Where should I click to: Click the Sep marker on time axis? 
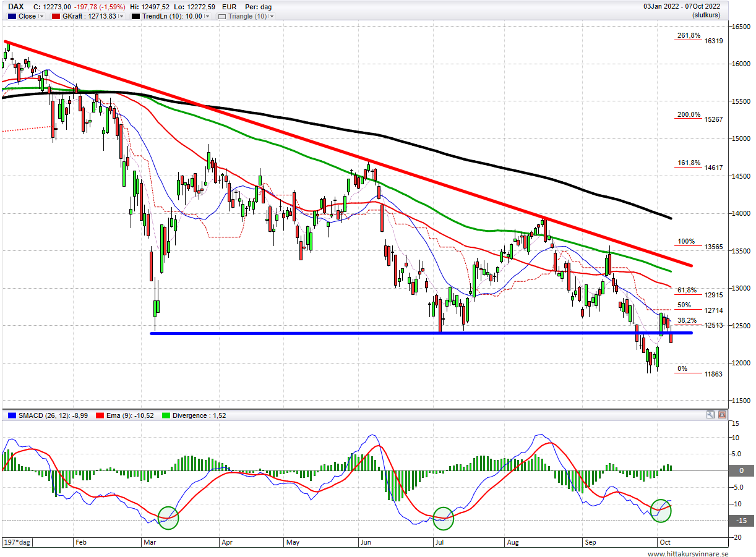(x=590, y=542)
